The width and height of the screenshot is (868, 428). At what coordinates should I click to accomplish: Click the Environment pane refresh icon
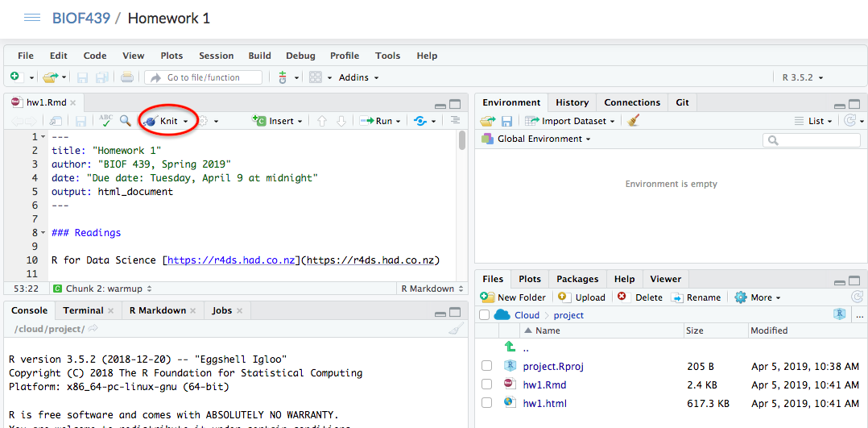click(x=848, y=120)
